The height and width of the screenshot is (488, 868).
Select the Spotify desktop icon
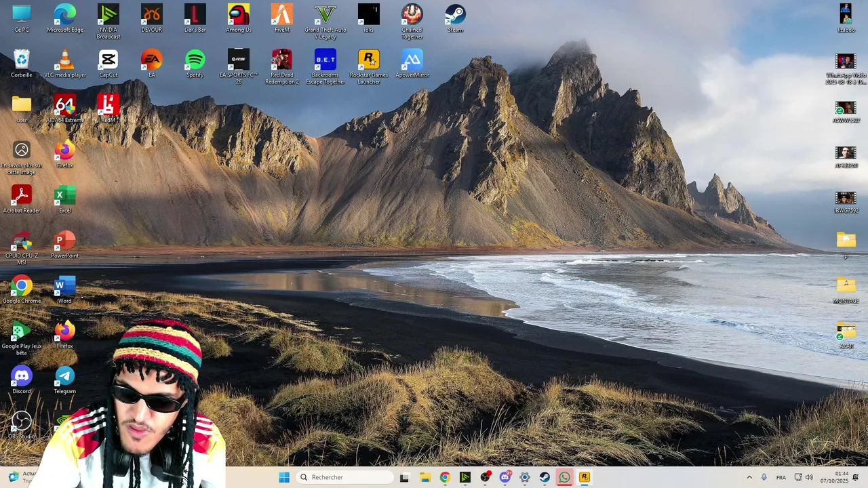pyautogui.click(x=195, y=64)
